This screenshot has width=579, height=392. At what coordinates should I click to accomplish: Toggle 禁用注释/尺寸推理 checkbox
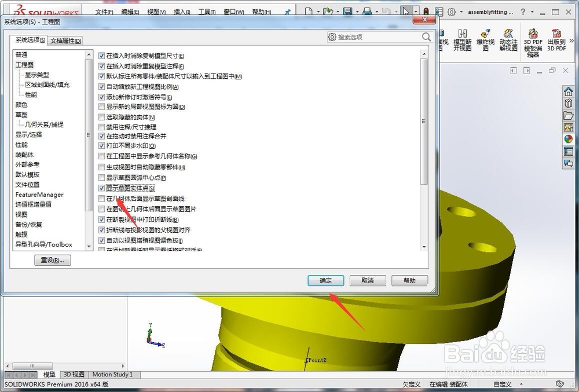click(x=101, y=127)
